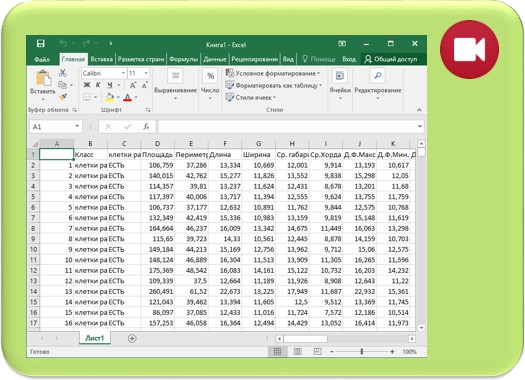Click the red video camera icon
This screenshot has width=525, height=380.
point(469,50)
